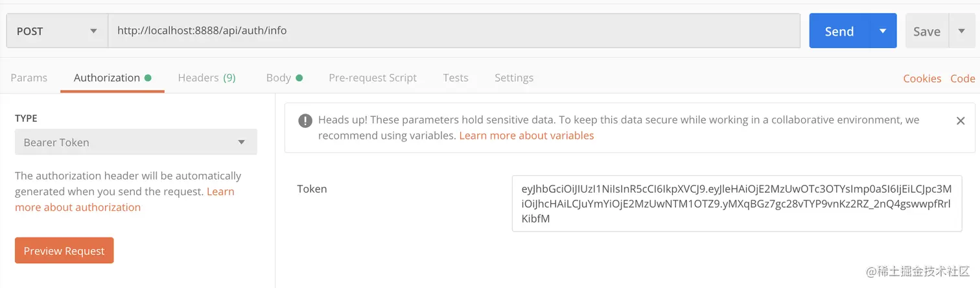Image resolution: width=980 pixels, height=288 pixels.
Task: Switch to the Body tab
Action: tap(279, 78)
